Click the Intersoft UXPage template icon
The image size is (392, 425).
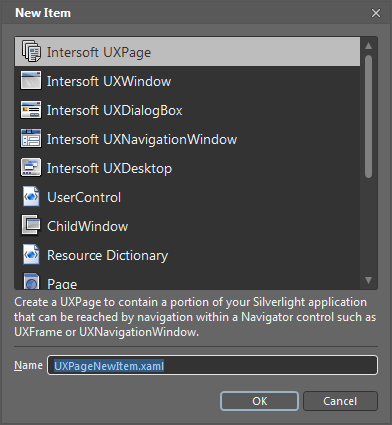31,51
